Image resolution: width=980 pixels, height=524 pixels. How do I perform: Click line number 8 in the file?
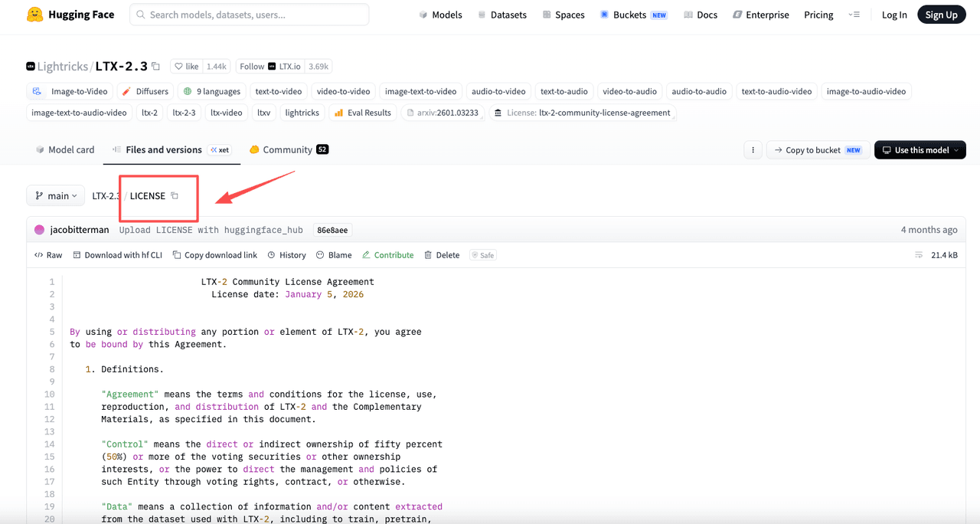[x=52, y=369]
